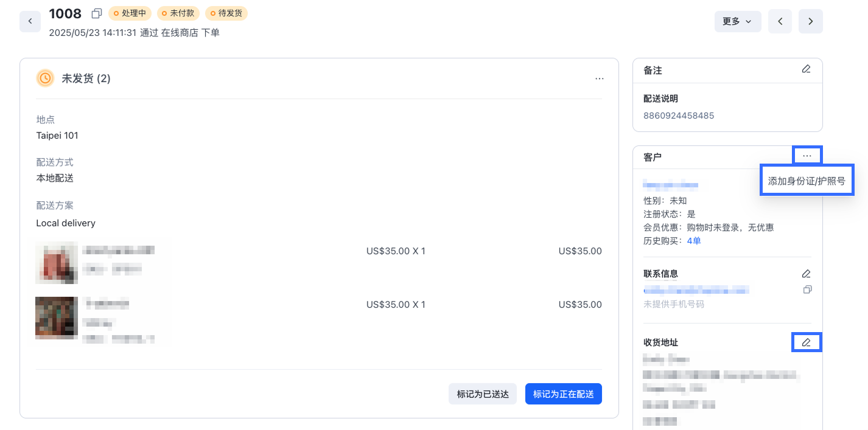Edit the 备注 notes with pencil icon
The image size is (868, 430).
[806, 69]
